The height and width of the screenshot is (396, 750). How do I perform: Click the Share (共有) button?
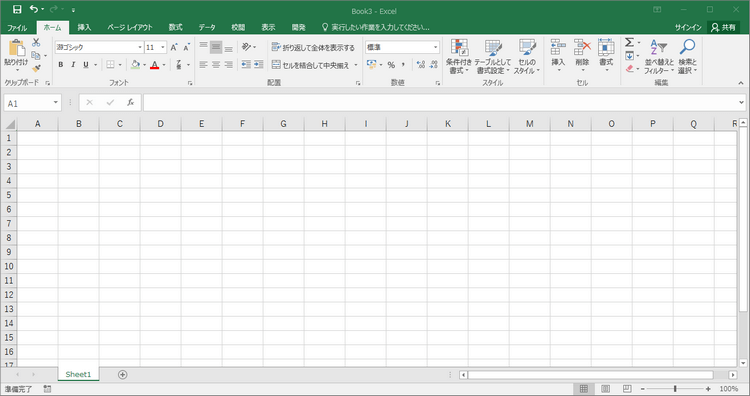coord(723,27)
